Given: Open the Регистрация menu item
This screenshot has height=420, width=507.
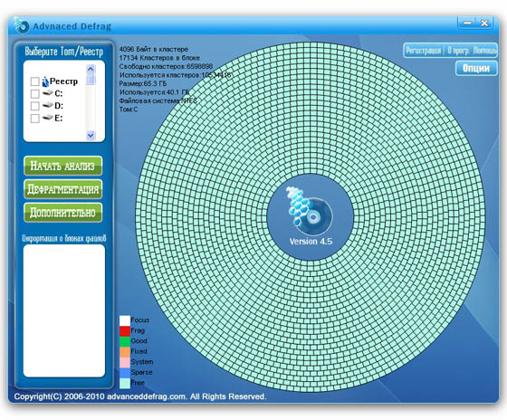Looking at the screenshot, I should (424, 51).
